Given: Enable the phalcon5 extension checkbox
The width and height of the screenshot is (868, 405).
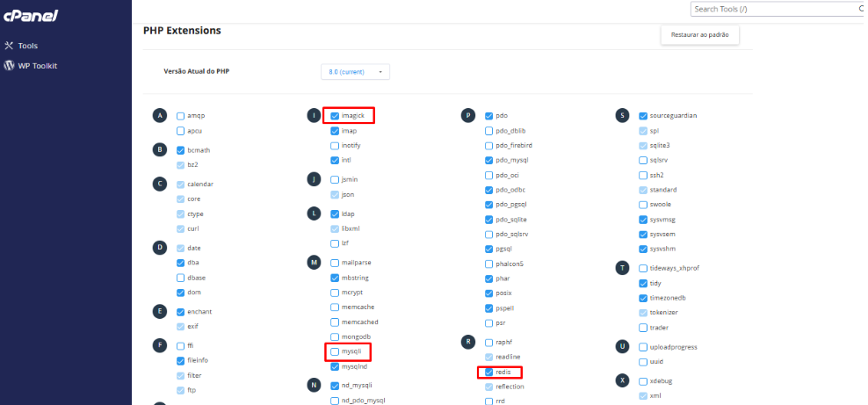Looking at the screenshot, I should (488, 264).
